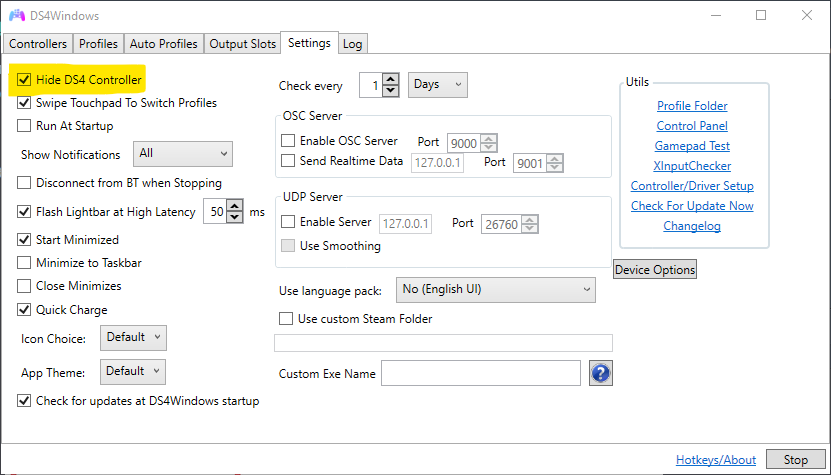This screenshot has width=831, height=475.
Task: Toggle Swipe Touchpad To Switch Profiles
Action: 24,103
